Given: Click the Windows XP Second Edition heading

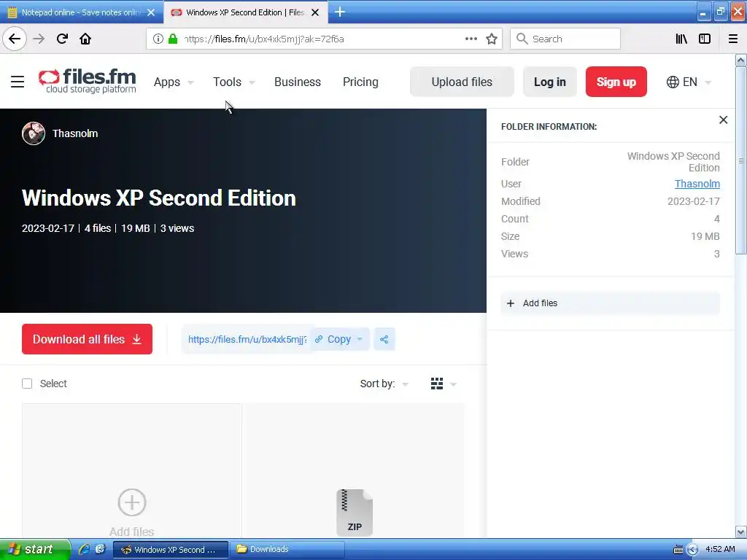Looking at the screenshot, I should point(159,198).
